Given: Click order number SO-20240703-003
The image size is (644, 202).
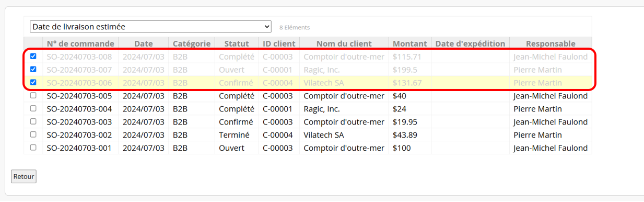Looking at the screenshot, I should [79, 122].
